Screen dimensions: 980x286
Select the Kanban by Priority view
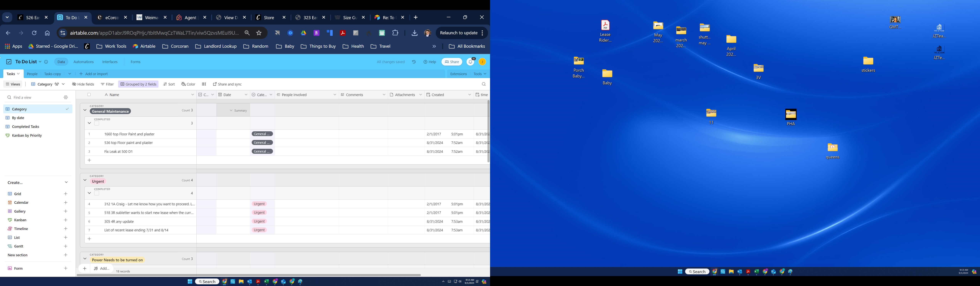click(x=38, y=136)
